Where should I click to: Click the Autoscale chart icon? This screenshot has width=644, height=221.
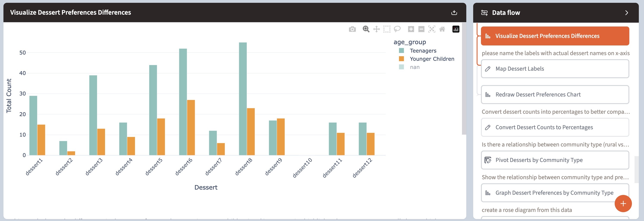(432, 29)
